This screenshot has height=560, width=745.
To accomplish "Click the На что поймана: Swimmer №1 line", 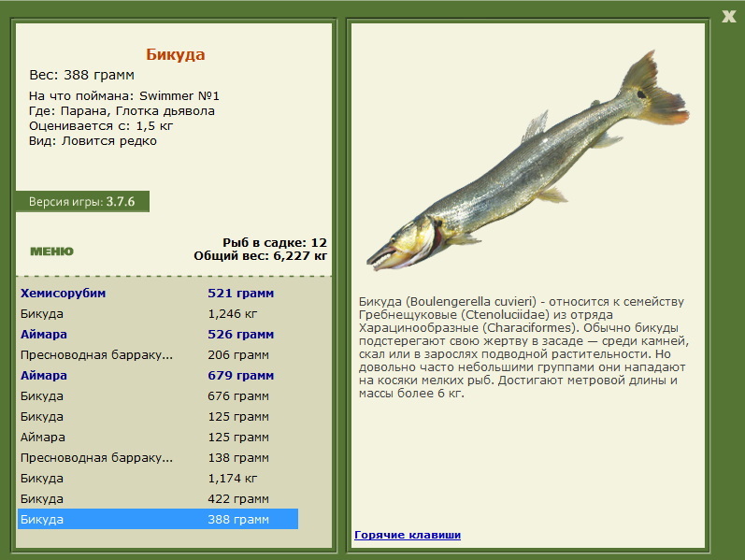I will 124,96.
